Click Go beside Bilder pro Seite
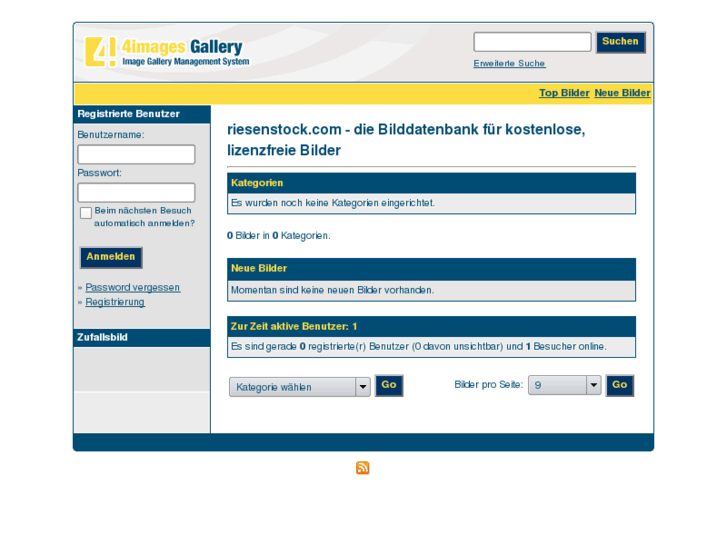Viewport: 727px width, 545px height. [x=619, y=385]
